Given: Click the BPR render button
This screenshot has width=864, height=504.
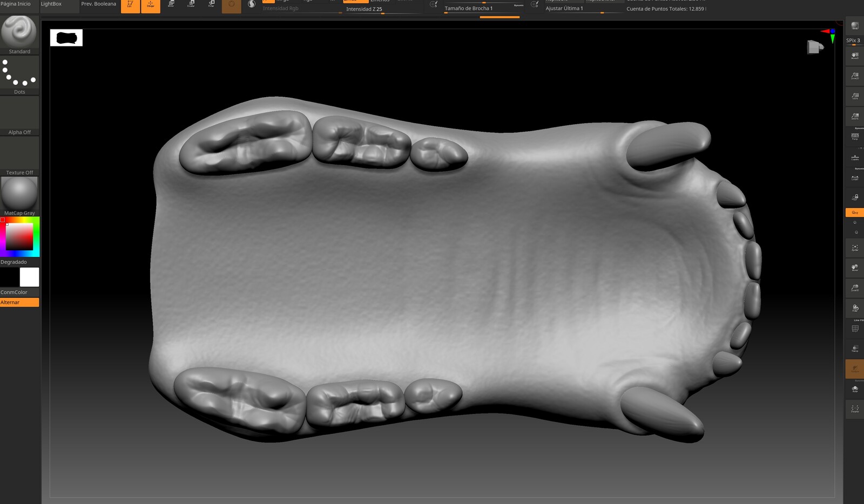Looking at the screenshot, I should 855,26.
